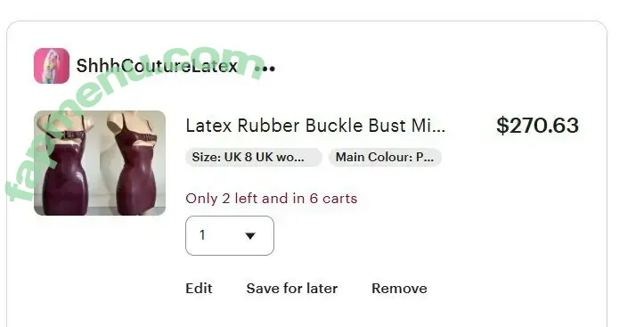Click the quantity value 1 in selector

pyautogui.click(x=202, y=235)
